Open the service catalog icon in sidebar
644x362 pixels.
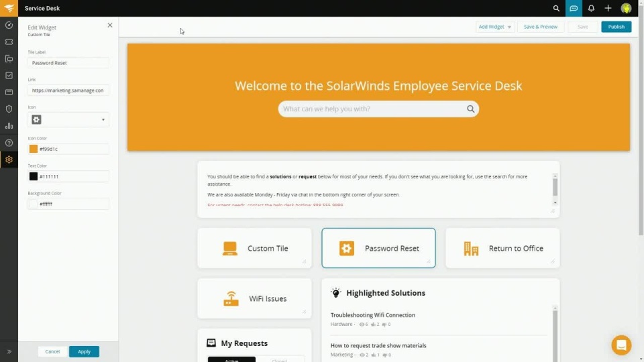click(9, 59)
